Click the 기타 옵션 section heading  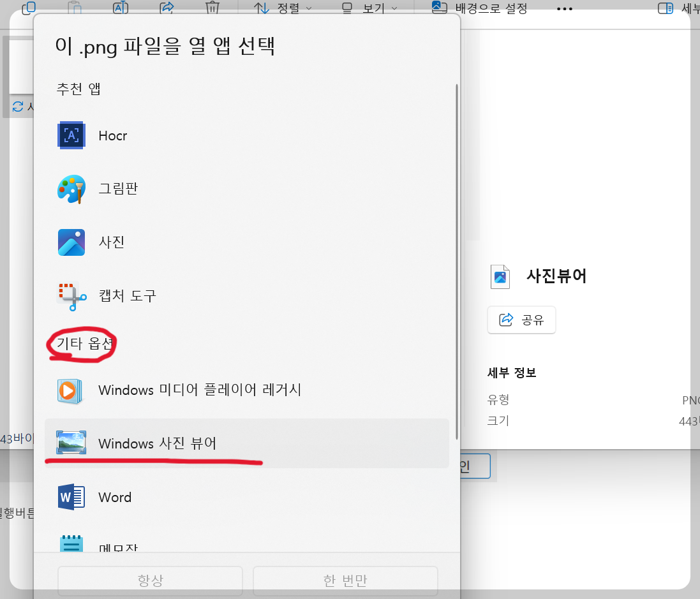84,343
